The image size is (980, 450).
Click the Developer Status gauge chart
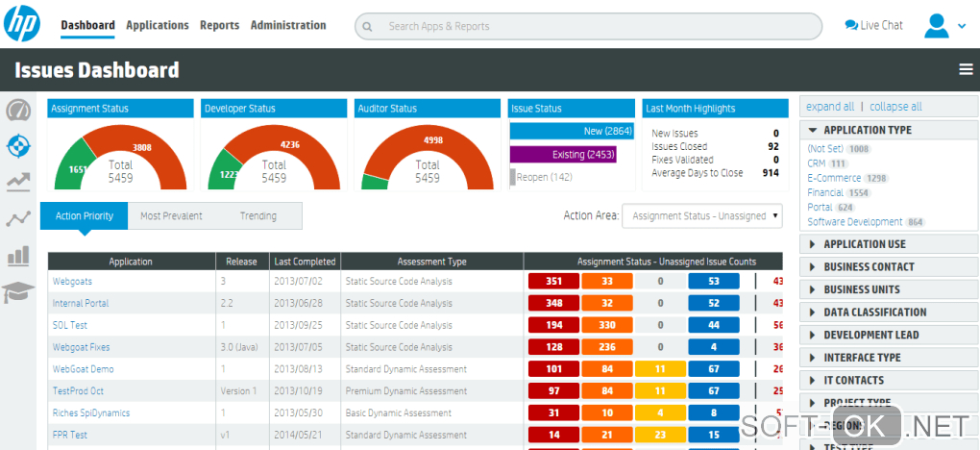pos(274,157)
